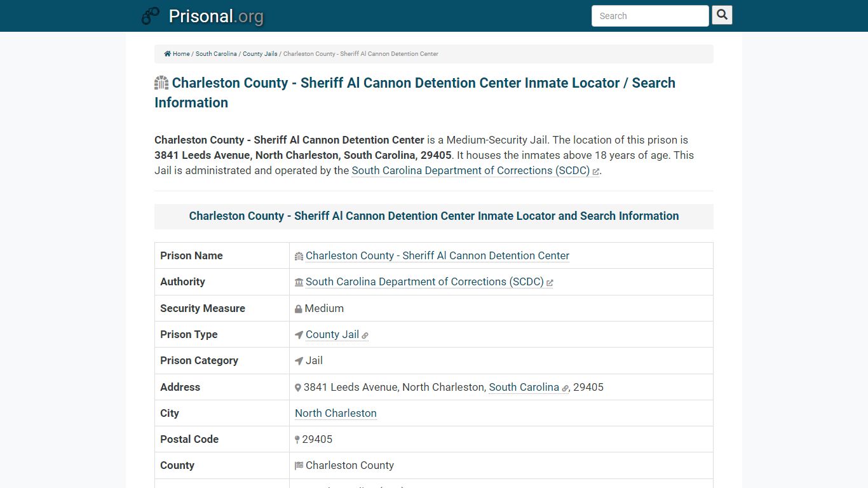
Task: Open County Jails breadcrumb link
Action: (x=260, y=54)
